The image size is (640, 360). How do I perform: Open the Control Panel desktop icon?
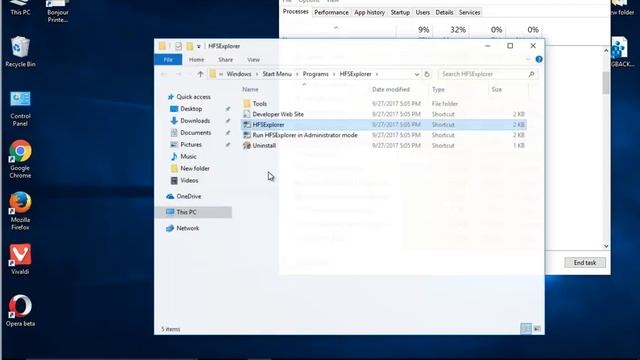tap(20, 108)
